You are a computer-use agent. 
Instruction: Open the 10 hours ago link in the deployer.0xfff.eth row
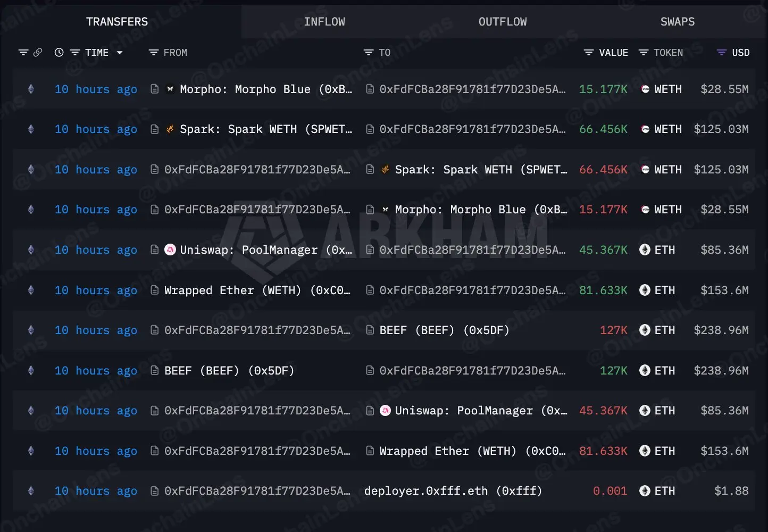pos(96,491)
